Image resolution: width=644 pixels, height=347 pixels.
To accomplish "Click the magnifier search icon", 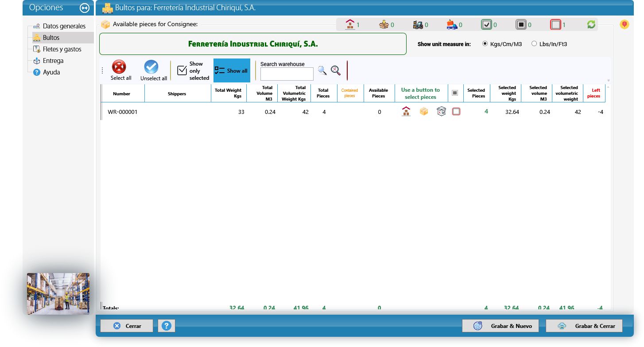I will tap(322, 70).
